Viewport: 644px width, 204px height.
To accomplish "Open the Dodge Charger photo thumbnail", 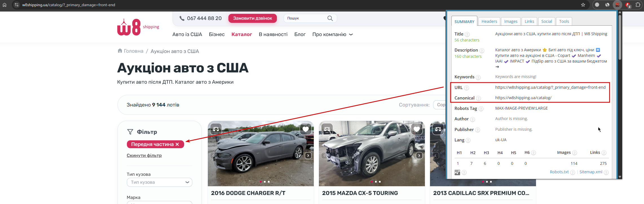I will [x=261, y=154].
